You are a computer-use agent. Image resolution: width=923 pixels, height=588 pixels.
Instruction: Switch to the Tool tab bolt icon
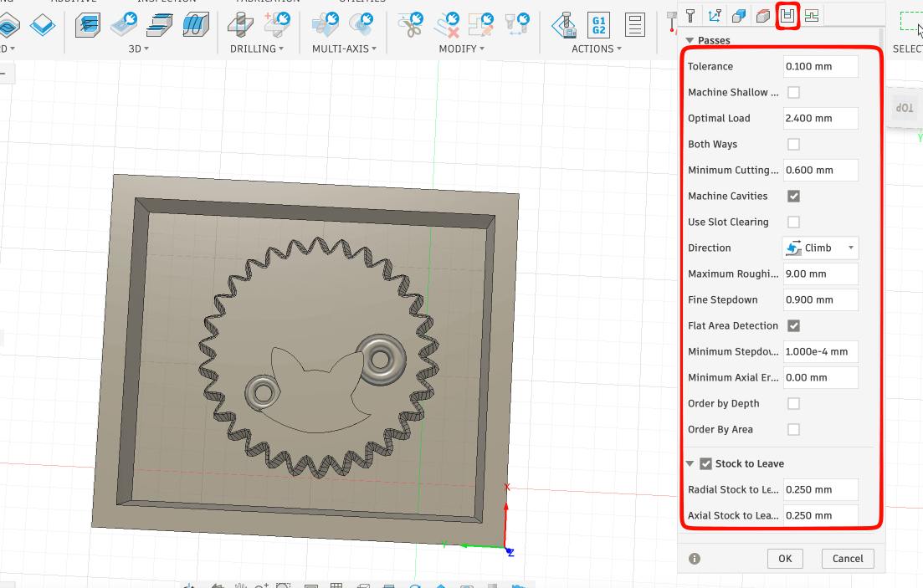click(x=690, y=16)
